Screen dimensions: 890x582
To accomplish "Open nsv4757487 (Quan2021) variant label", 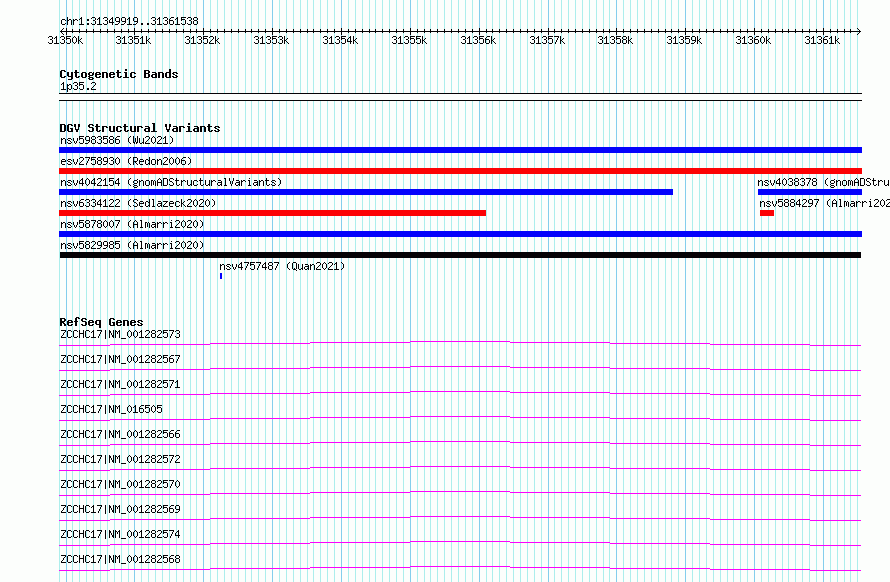I will tap(282, 266).
